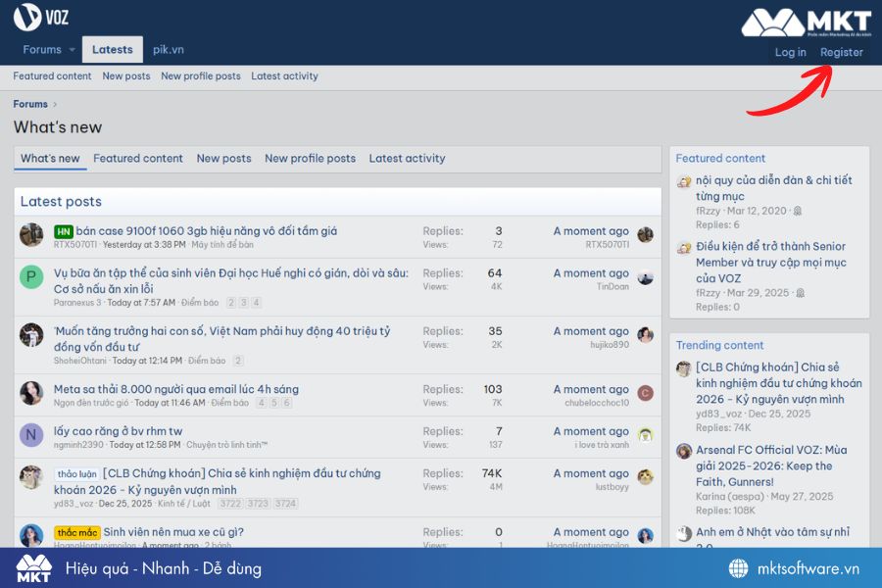Click the Register link

pyautogui.click(x=841, y=52)
